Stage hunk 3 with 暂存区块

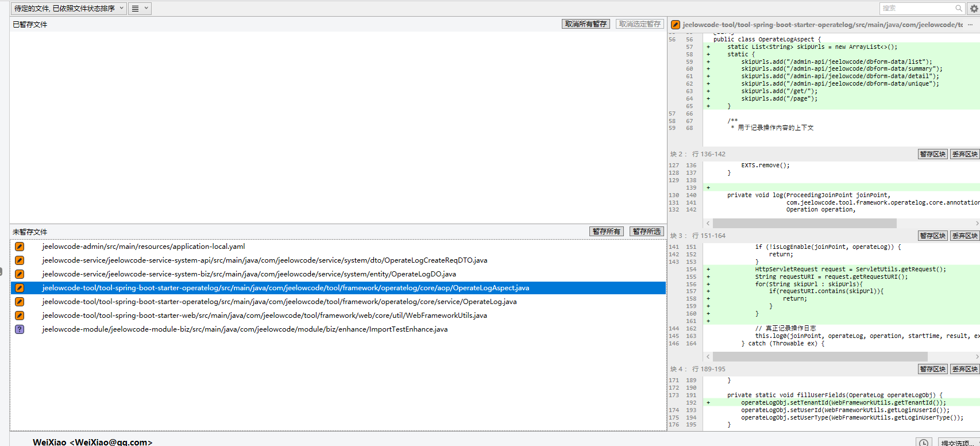coord(932,236)
